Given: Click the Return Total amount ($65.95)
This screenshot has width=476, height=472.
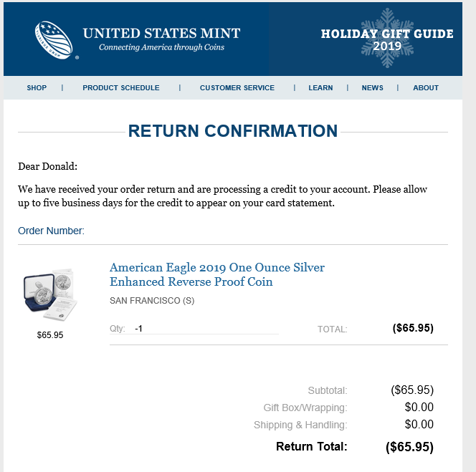Looking at the screenshot, I should tap(409, 447).
